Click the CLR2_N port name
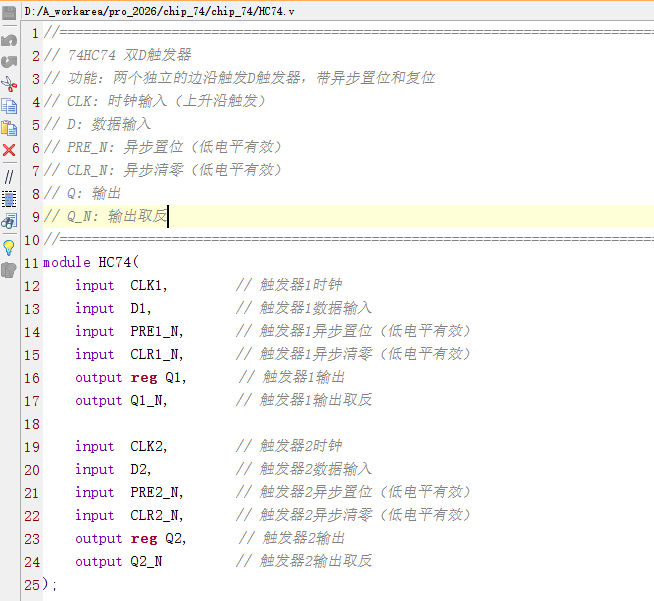This screenshot has height=601, width=654. [156, 515]
